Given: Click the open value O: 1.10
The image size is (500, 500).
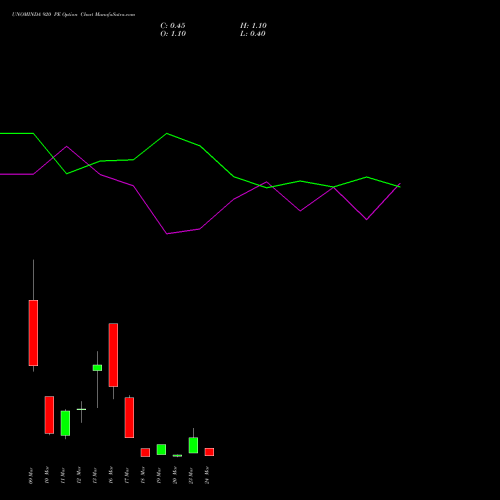Looking at the screenshot, I should click(x=173, y=34).
